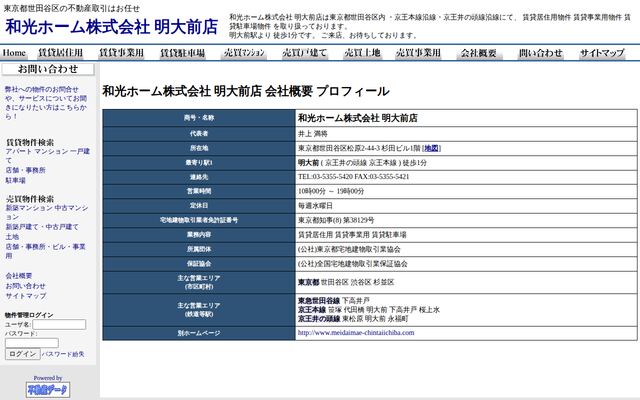Screen dimensions: 640x400
Task: Click 問い合わせ in the top navigation
Action: tap(541, 53)
